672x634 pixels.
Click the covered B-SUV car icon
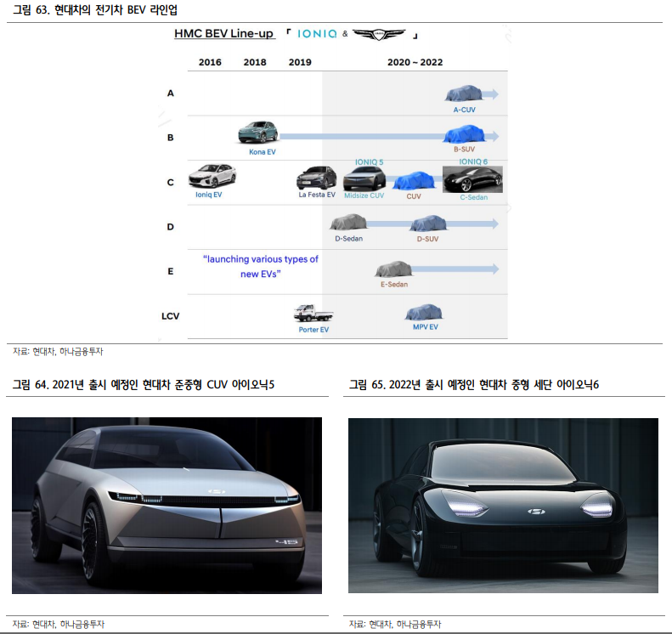(x=464, y=133)
